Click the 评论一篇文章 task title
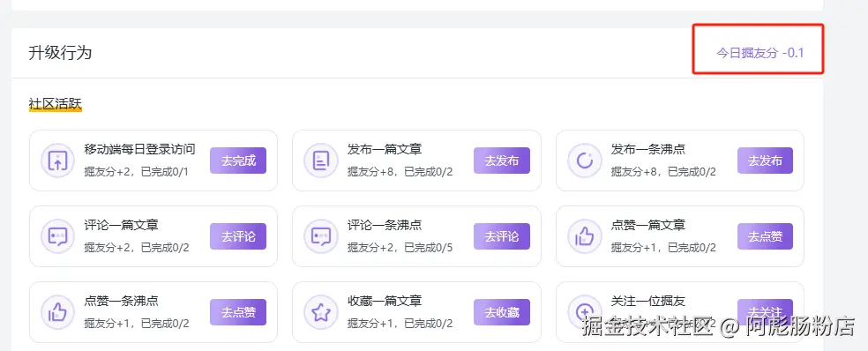The image size is (868, 351). (121, 225)
